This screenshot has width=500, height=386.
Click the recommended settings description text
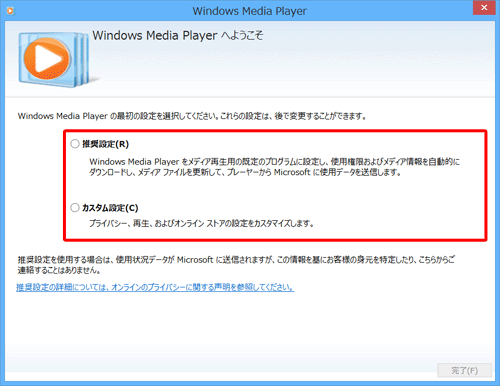tap(274, 167)
